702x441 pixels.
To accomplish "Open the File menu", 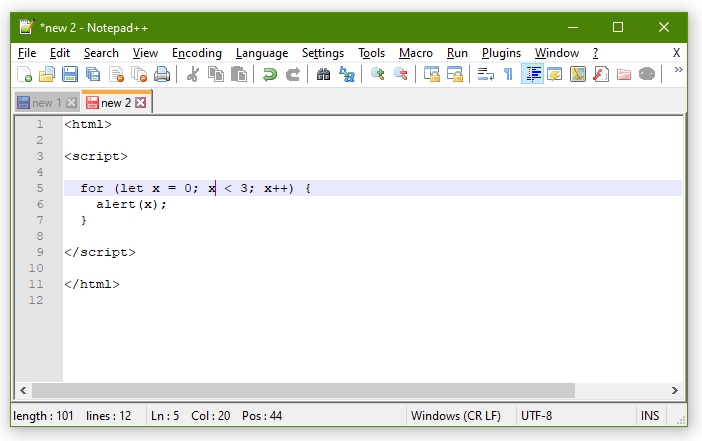I will pyautogui.click(x=27, y=53).
